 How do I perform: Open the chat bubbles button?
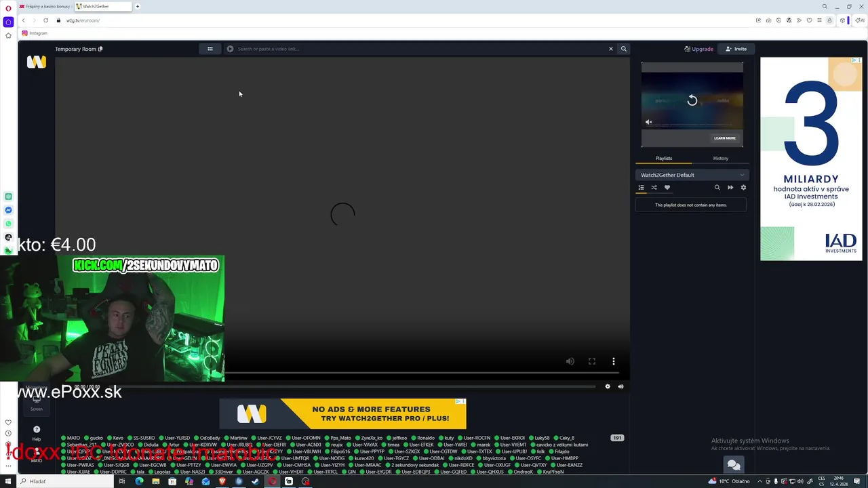click(x=733, y=465)
